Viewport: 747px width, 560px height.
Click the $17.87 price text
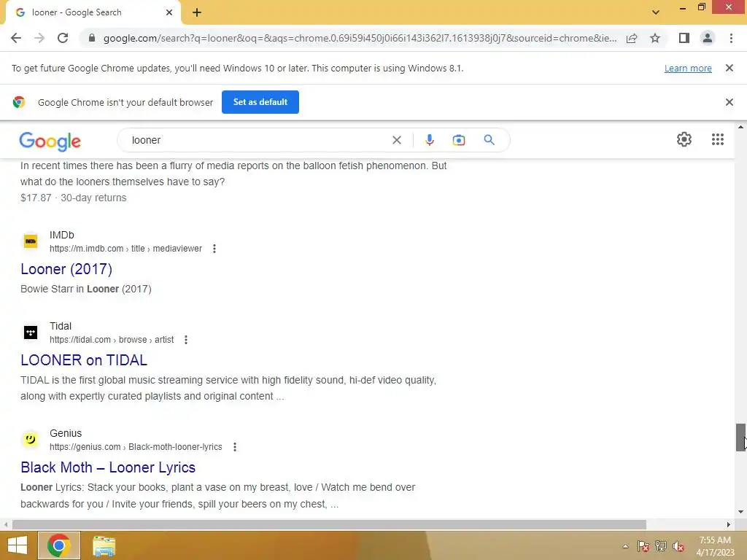[36, 198]
